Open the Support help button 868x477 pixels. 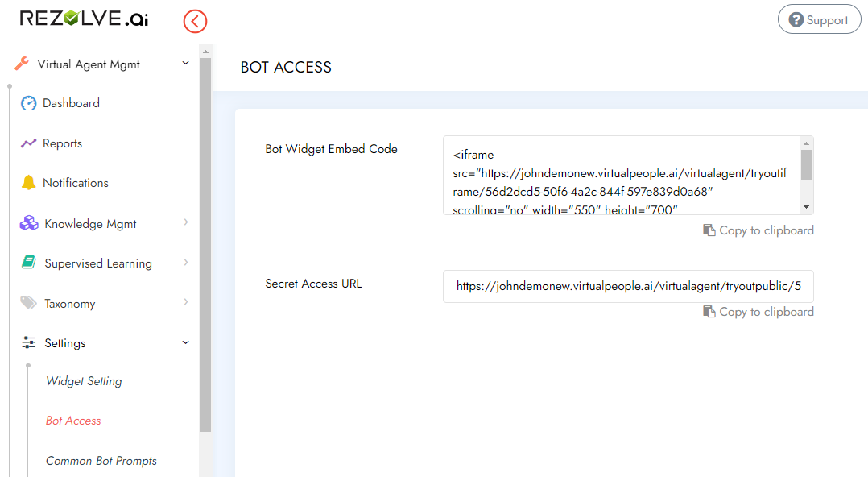[820, 20]
